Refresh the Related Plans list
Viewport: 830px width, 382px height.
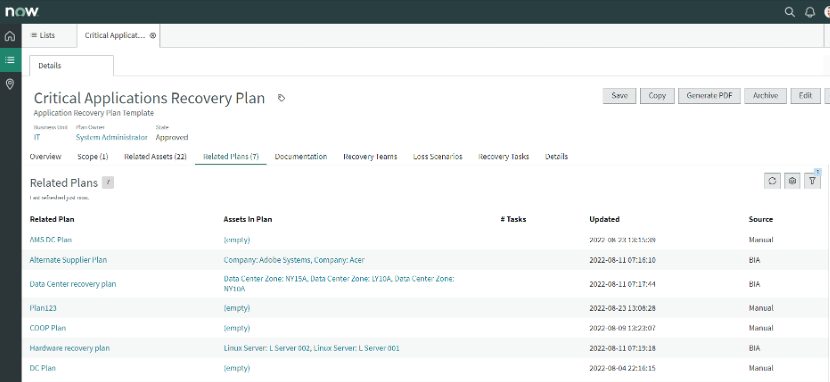(x=772, y=181)
